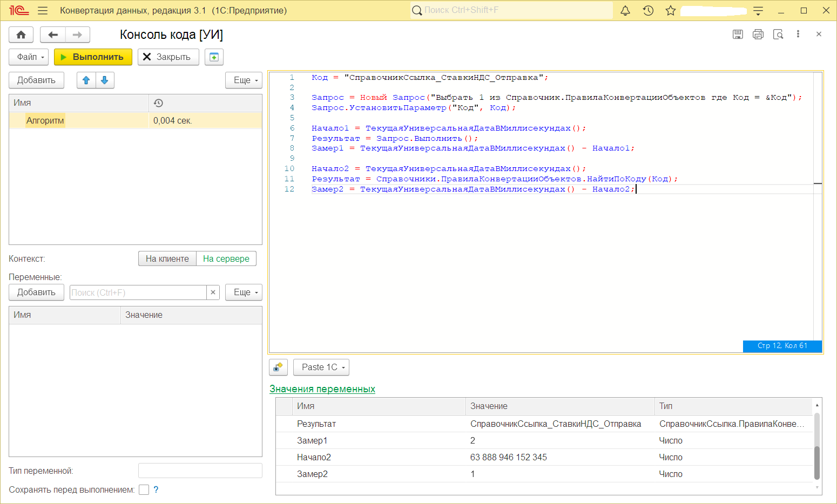This screenshot has height=504, width=837.
Task: Move algorithm up with blue arrow
Action: click(86, 80)
